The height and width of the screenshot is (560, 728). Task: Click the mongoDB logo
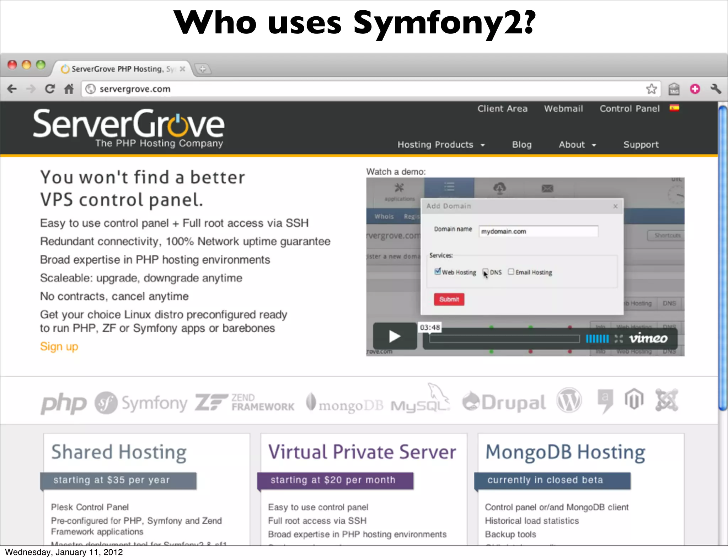(344, 404)
